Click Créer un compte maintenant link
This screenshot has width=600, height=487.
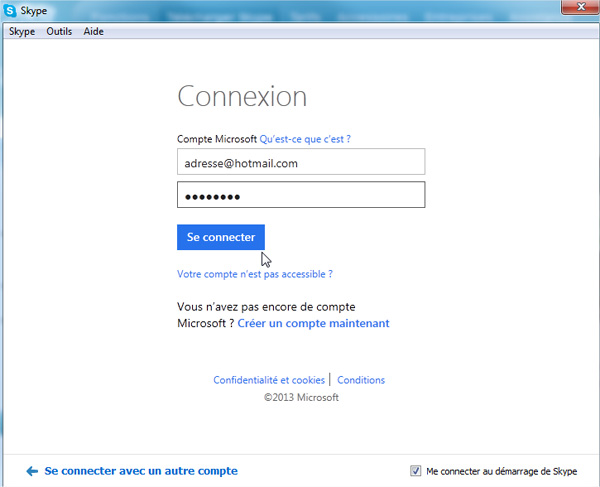(313, 323)
